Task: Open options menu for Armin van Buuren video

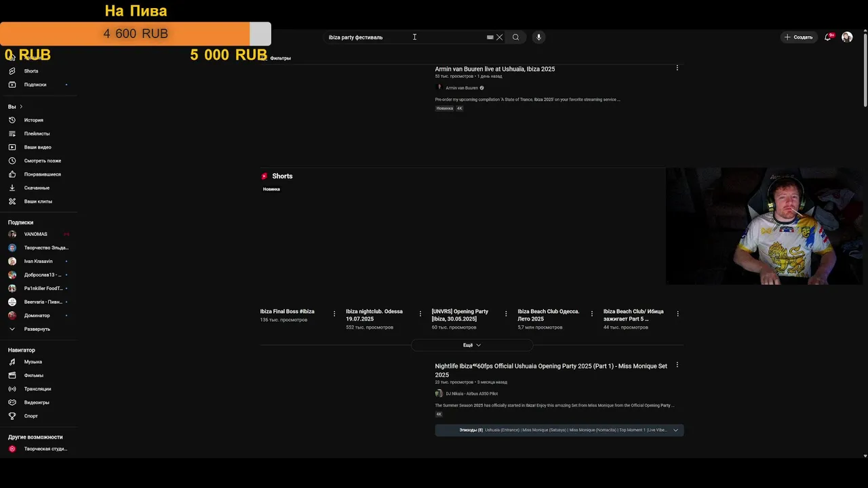Action: click(677, 68)
